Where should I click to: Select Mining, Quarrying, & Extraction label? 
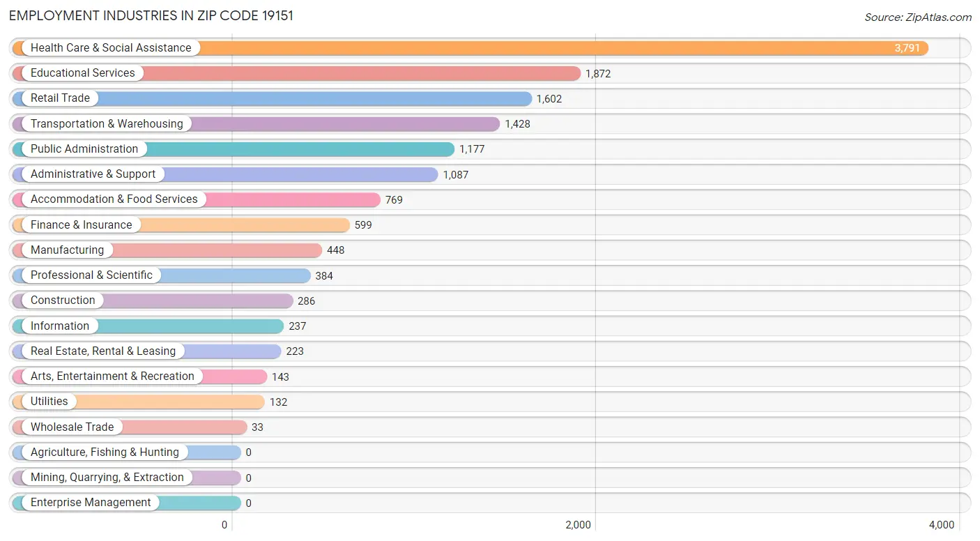coord(107,478)
